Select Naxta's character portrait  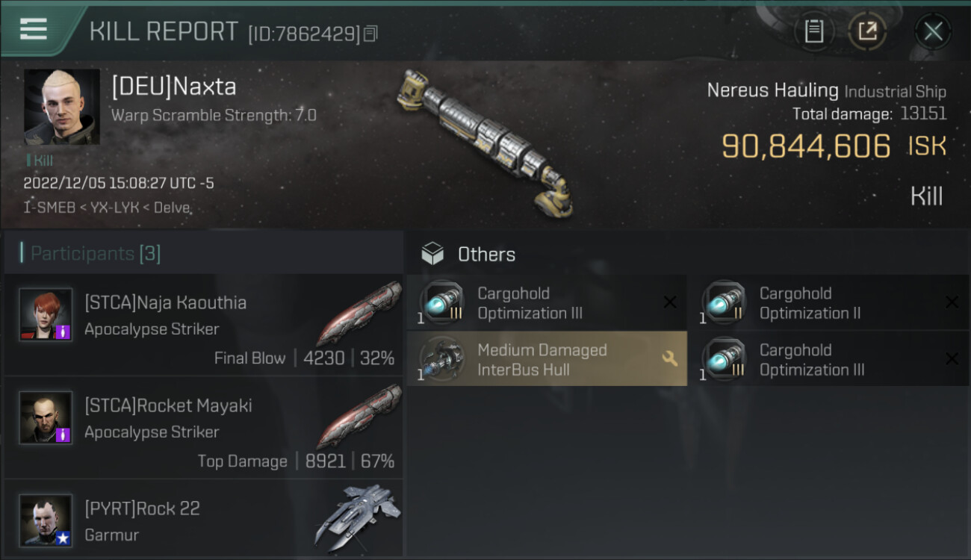click(62, 107)
